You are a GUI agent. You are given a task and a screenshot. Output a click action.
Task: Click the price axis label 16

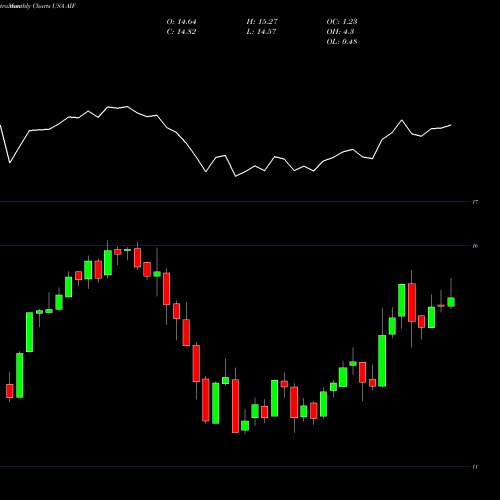point(475,246)
